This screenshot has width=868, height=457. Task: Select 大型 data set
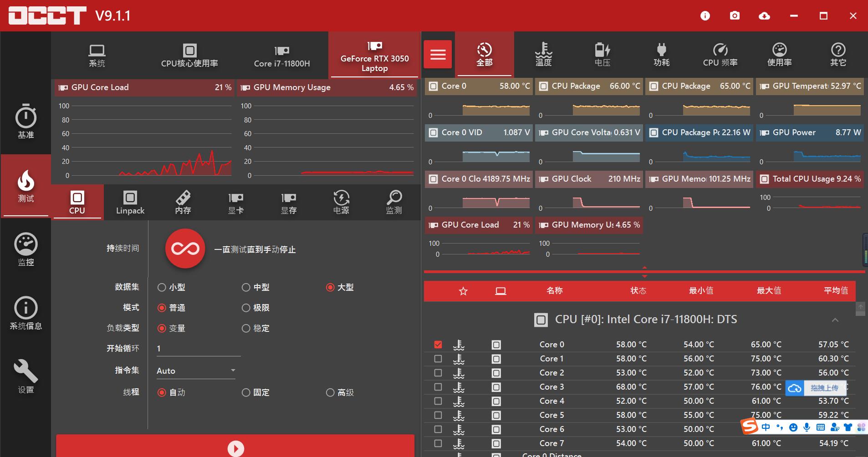pyautogui.click(x=340, y=287)
